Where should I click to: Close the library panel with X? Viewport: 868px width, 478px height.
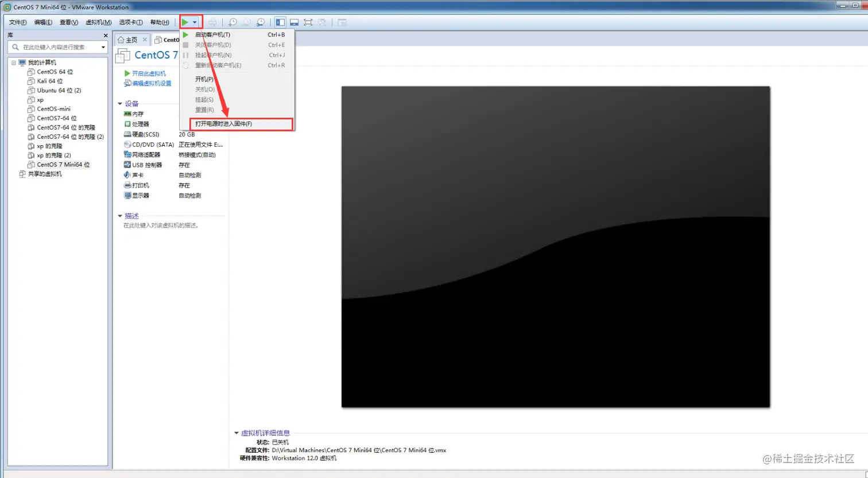(x=106, y=36)
